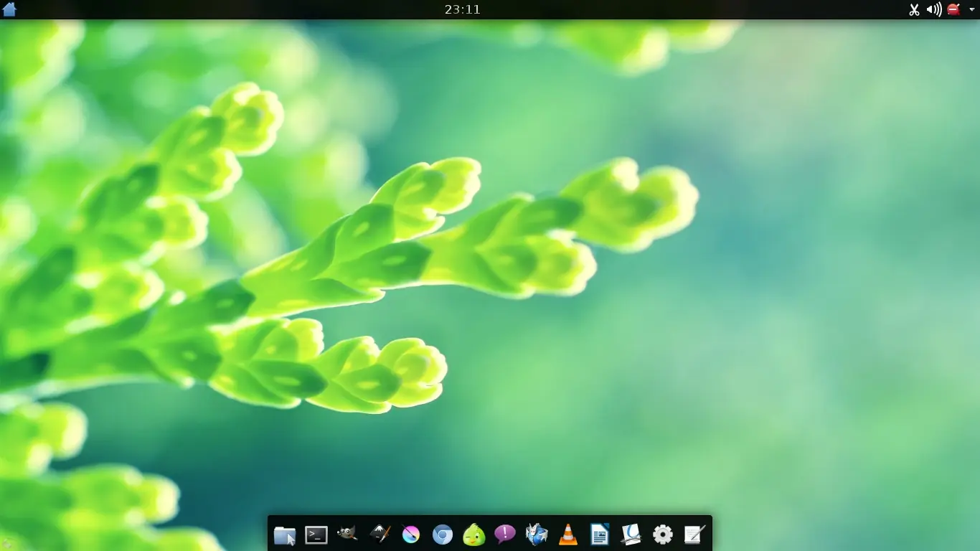Image resolution: width=980 pixels, height=551 pixels.
Task: Open the blue robot mail app icon
Action: 537,534
